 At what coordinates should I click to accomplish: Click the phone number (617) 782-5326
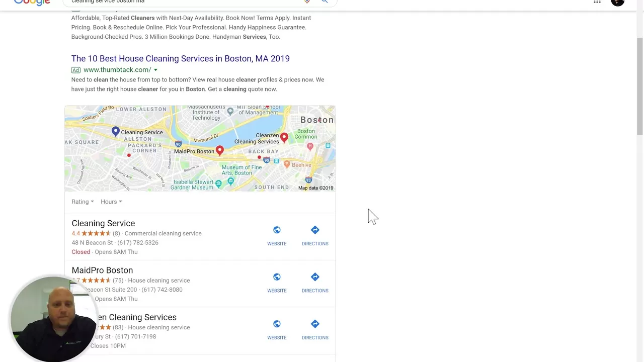pos(138,243)
